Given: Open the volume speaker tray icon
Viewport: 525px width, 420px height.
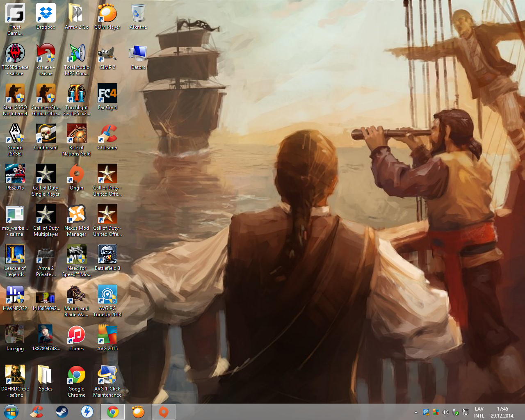Looking at the screenshot, I should 446,412.
